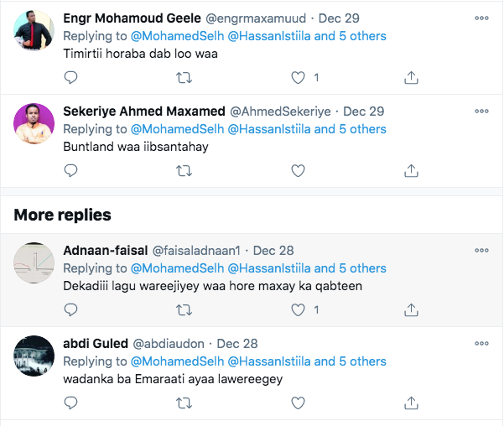Share Engr Mohamoud Geele's tweet
The width and height of the screenshot is (504, 426).
(411, 77)
